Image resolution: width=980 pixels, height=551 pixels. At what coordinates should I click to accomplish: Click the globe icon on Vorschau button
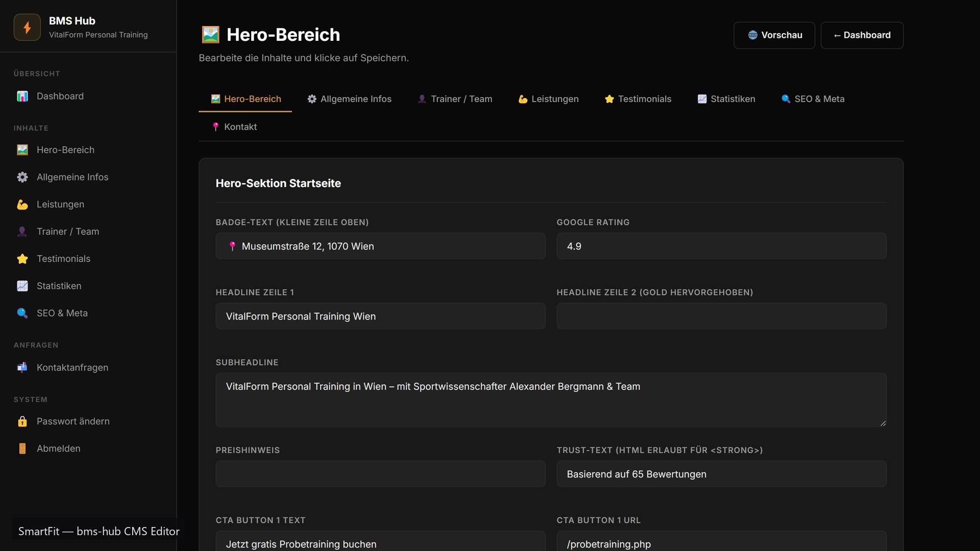[753, 35]
